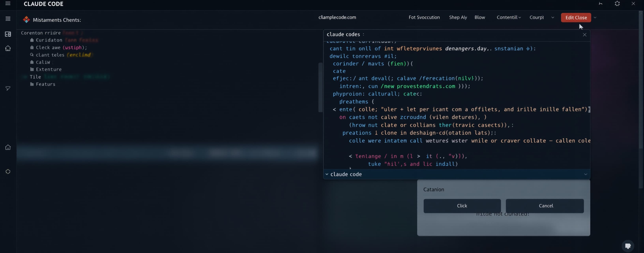This screenshot has height=253, width=644.
Task: Click the home icon below the layout icon
Action: click(8, 48)
